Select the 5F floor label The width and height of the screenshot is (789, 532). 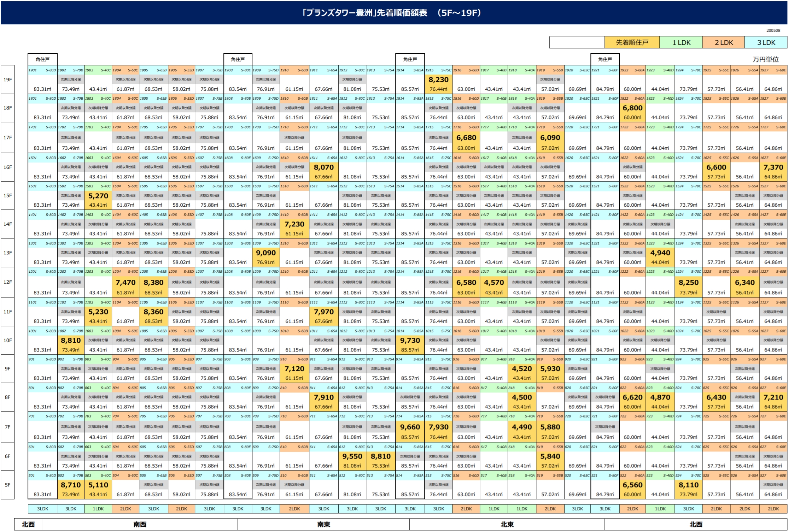(7, 485)
